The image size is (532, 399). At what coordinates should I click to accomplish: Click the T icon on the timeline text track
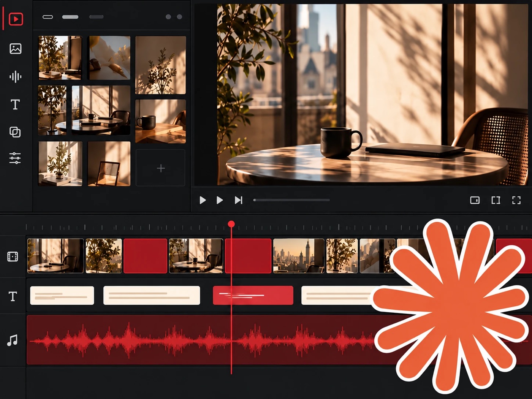pos(13,296)
